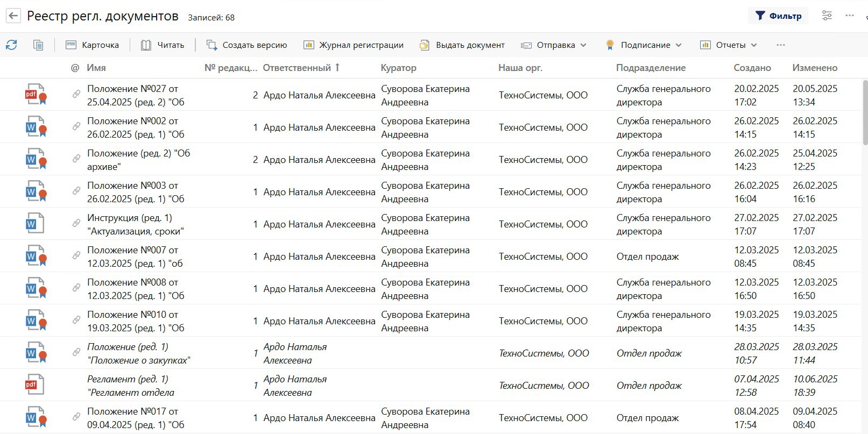Viewport: 868px width, 434px height.
Task: Expand the Отправка dropdown
Action: pos(554,45)
